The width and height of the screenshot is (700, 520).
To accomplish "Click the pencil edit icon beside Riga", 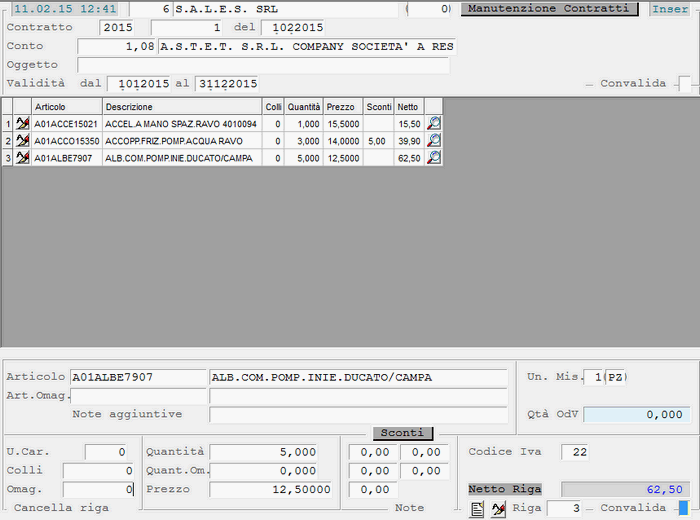I will 498,509.
